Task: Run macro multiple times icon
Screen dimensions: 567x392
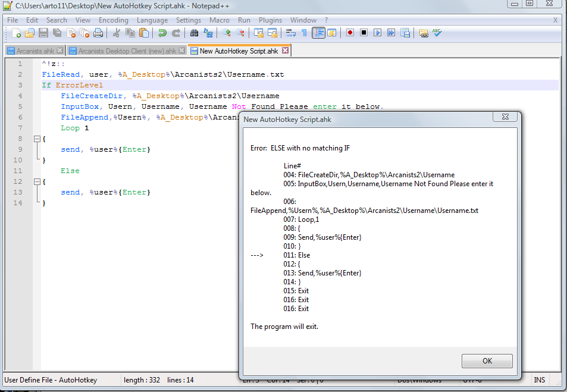Action: (x=391, y=33)
